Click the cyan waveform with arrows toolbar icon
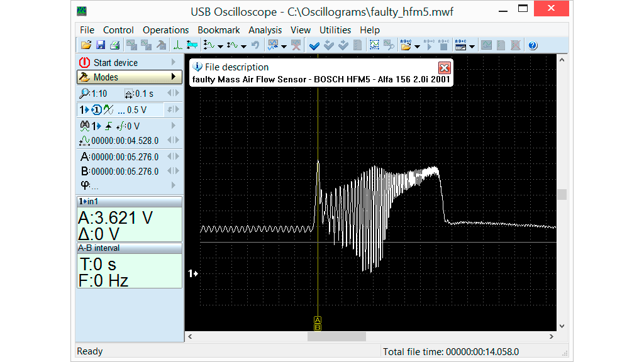Image resolution: width=644 pixels, height=362 pixels. click(191, 45)
